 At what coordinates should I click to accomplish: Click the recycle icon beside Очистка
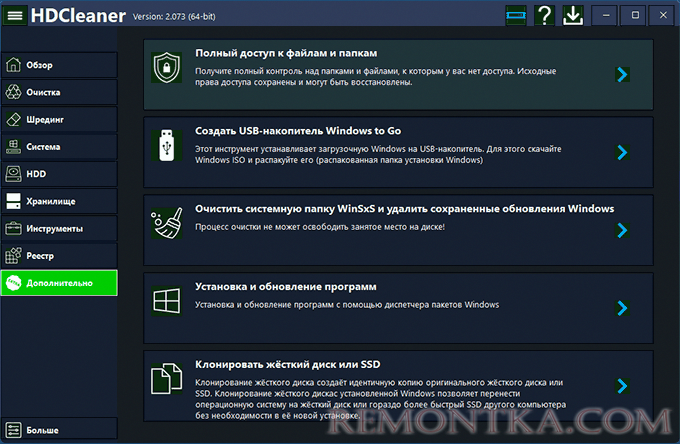click(13, 92)
